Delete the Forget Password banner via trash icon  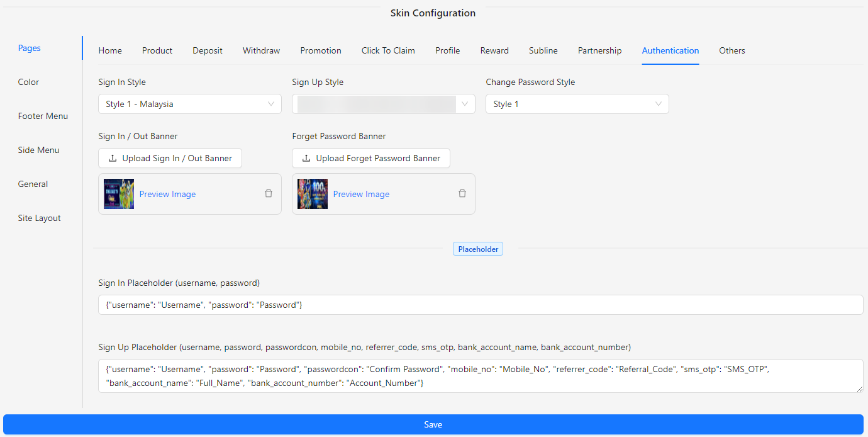pos(462,193)
